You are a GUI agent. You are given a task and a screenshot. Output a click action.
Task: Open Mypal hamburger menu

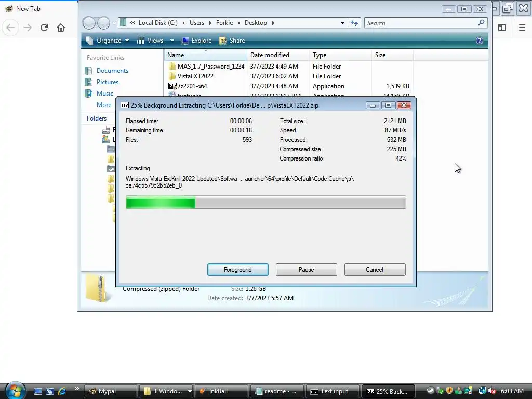coord(522,28)
